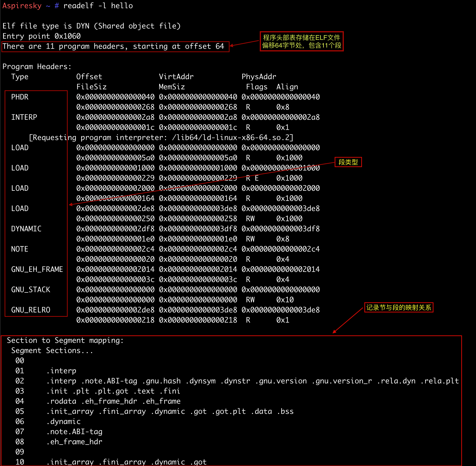Click the 'readelf -l hello' command text
The width and height of the screenshot is (476, 466).
click(98, 6)
